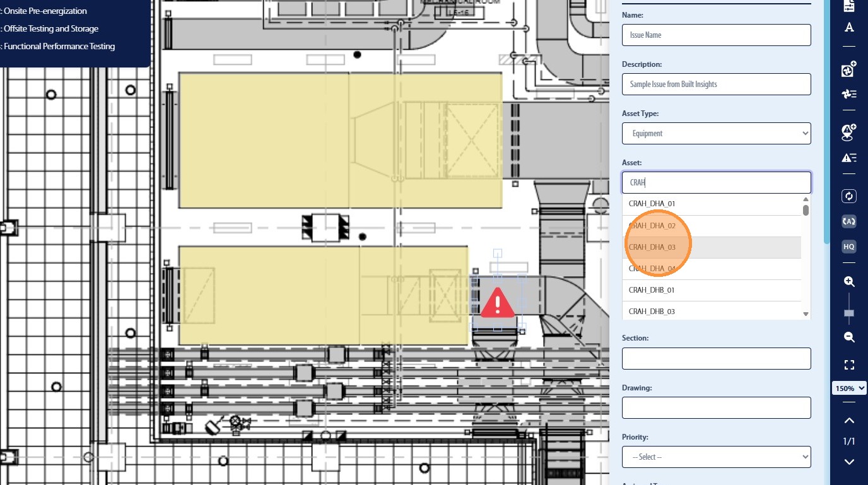Select CRAH_DHB_01 from the asset list
Viewport: 868px width, 485px height.
(x=712, y=289)
